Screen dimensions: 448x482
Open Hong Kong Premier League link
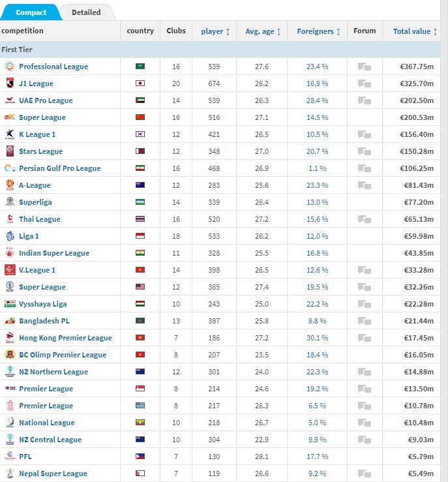click(x=65, y=338)
